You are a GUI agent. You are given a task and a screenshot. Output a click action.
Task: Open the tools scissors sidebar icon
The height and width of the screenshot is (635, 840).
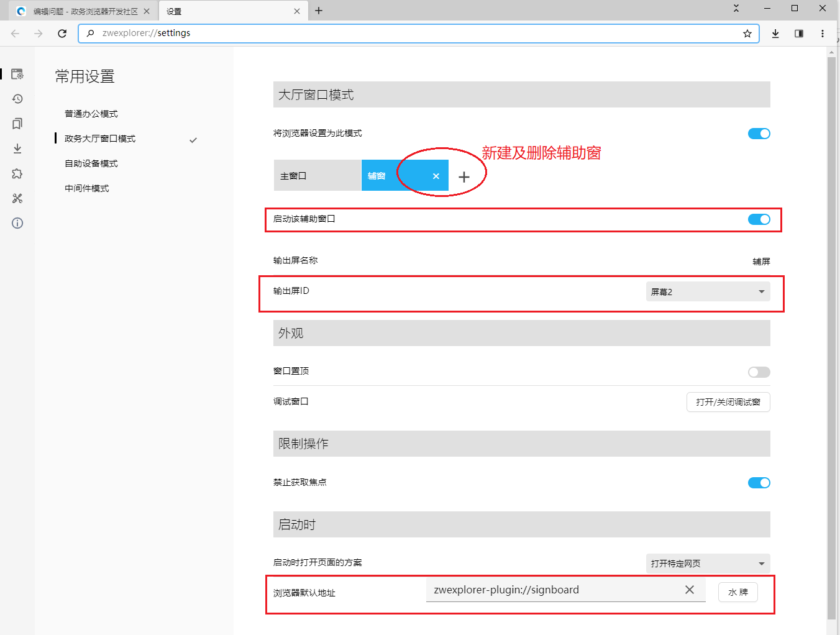[x=17, y=198]
